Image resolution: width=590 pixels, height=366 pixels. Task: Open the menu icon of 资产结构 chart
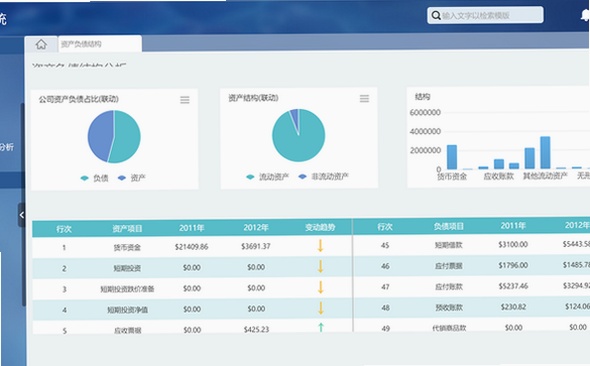[x=364, y=99]
